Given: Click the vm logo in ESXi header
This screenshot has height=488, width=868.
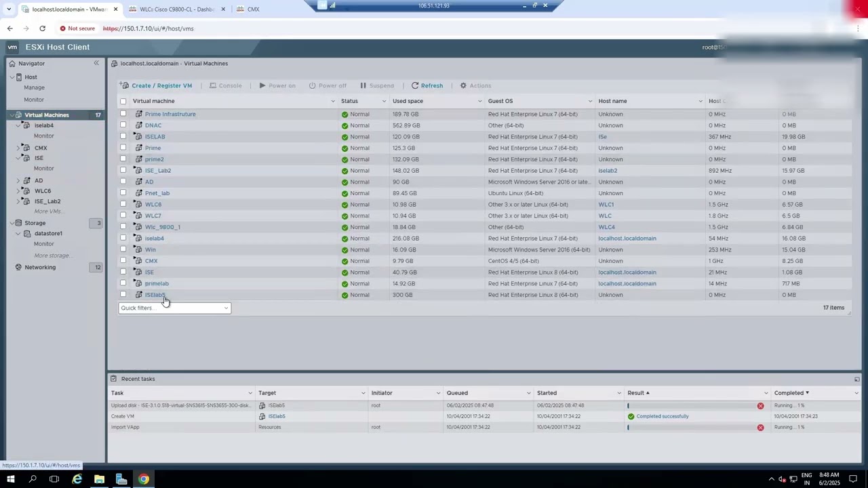Looking at the screenshot, I should pos(12,47).
